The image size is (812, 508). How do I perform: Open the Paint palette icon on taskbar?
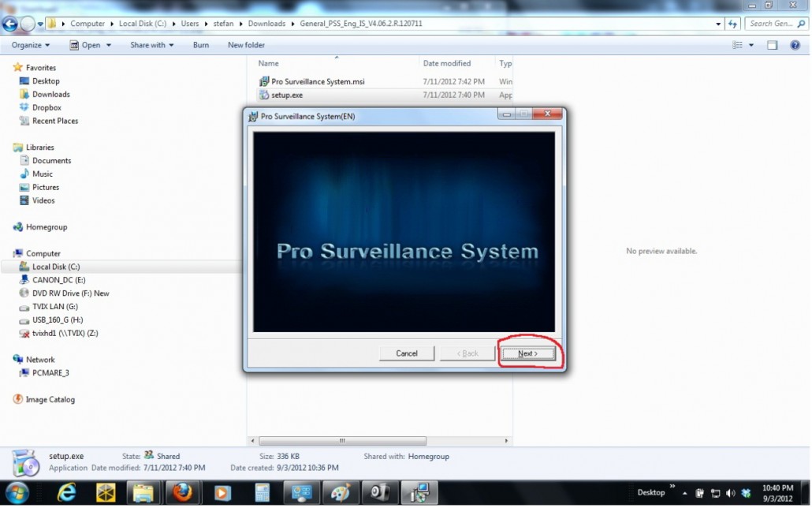(x=340, y=492)
